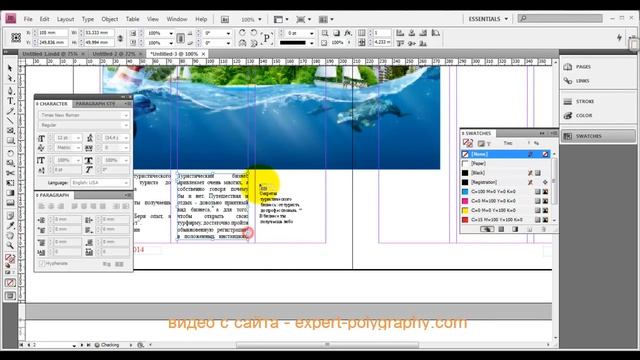Click the X position input field
The image size is (640, 360).
[53, 33]
